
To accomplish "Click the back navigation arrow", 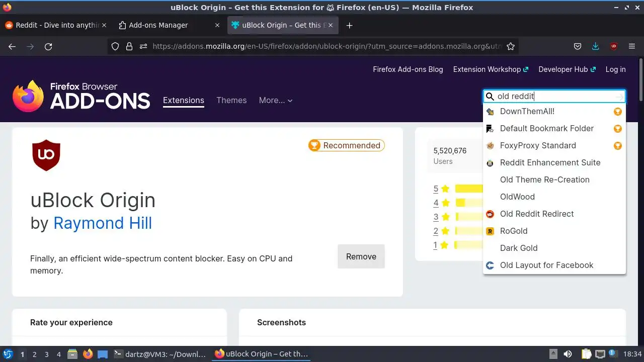I will (x=12, y=46).
